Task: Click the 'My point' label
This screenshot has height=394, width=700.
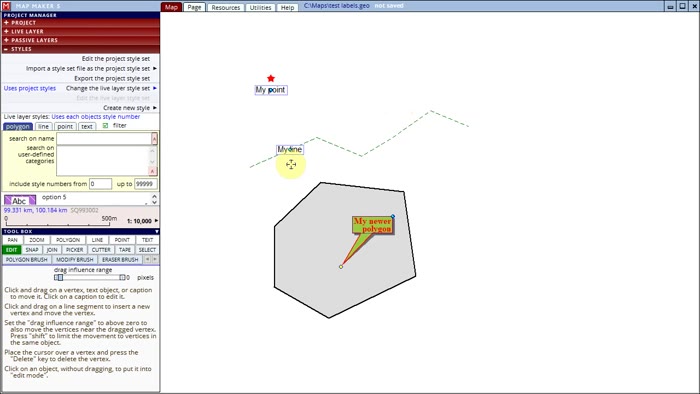Action: coord(271,90)
